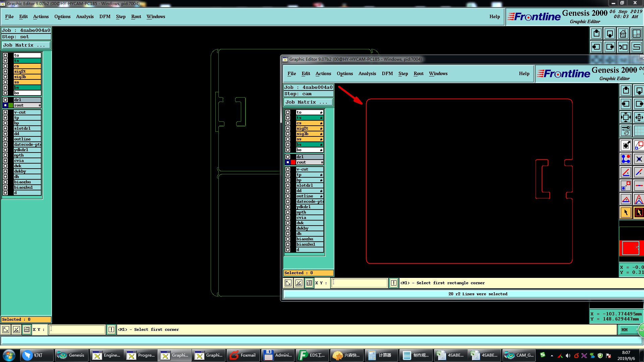The height and width of the screenshot is (362, 644).
Task: Toggle the 'v-cut' layer checkbox in left panel
Action: tap(5, 112)
